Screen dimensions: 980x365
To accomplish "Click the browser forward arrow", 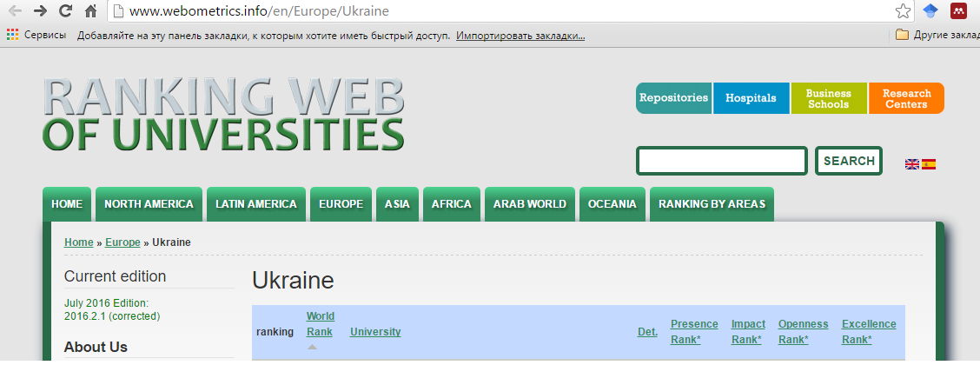I will [40, 11].
